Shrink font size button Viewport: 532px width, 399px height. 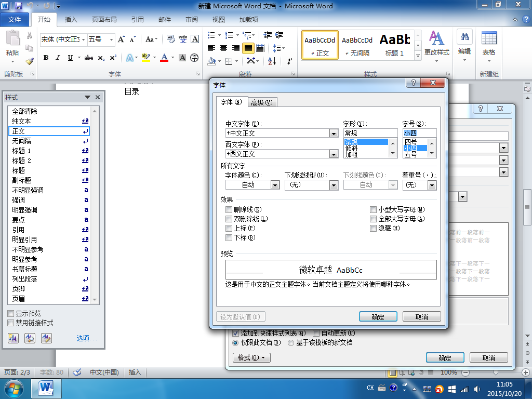132,39
